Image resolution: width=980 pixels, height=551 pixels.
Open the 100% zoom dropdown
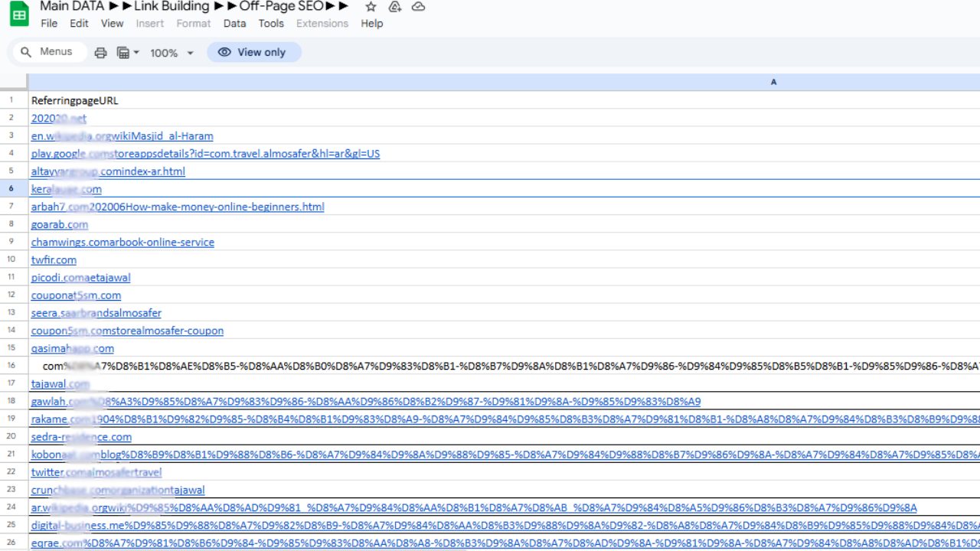point(171,53)
